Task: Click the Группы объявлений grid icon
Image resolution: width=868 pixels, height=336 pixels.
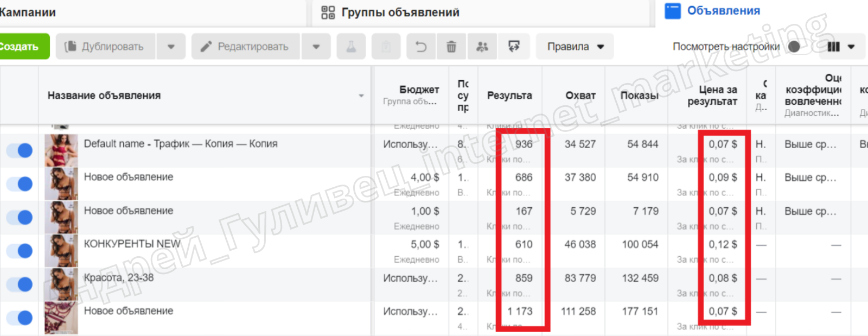Action: [328, 12]
